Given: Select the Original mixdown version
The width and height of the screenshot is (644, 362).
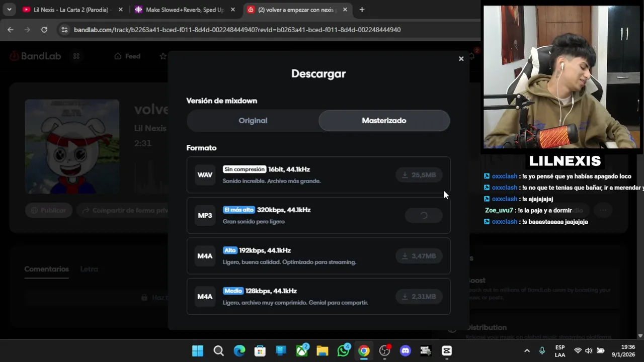Looking at the screenshot, I should (x=253, y=121).
